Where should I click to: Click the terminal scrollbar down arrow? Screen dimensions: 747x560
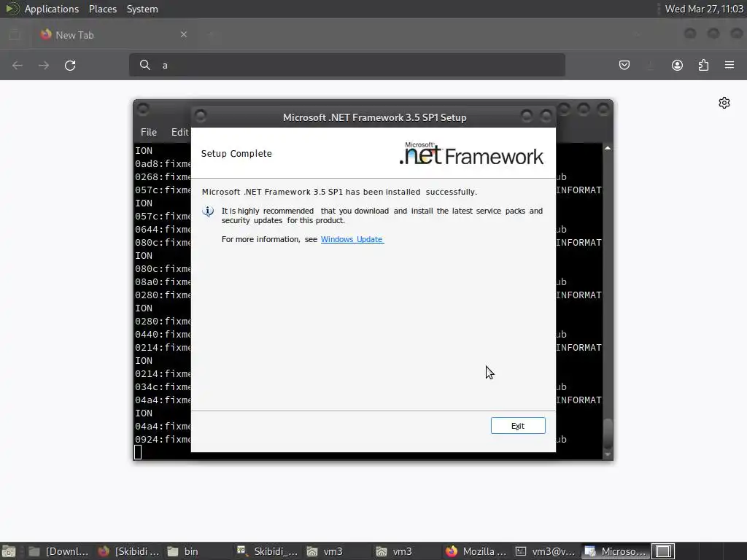[x=608, y=455]
